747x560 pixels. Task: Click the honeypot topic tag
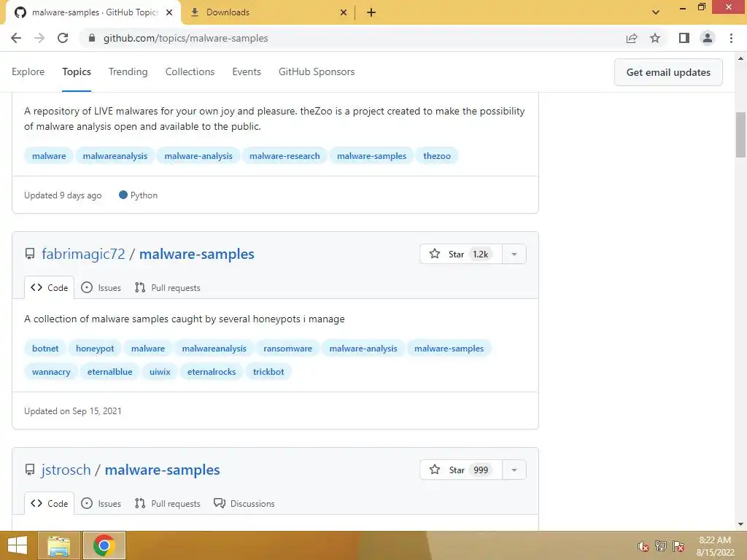95,348
